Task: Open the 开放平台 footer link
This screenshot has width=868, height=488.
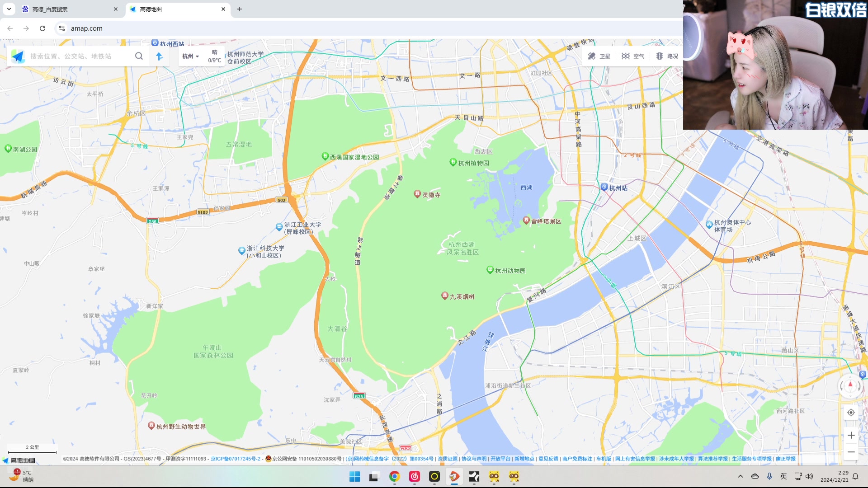Action: coord(500,459)
